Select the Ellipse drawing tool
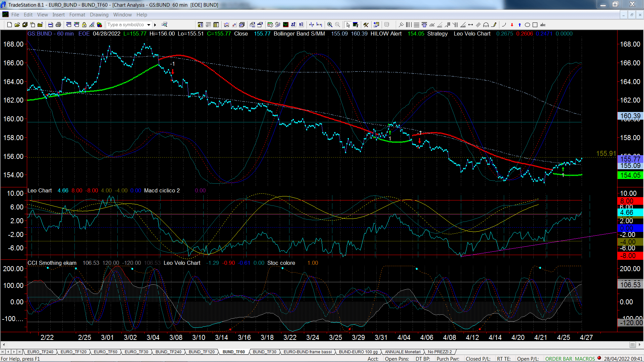This screenshot has height=362, width=644. click(527, 24)
